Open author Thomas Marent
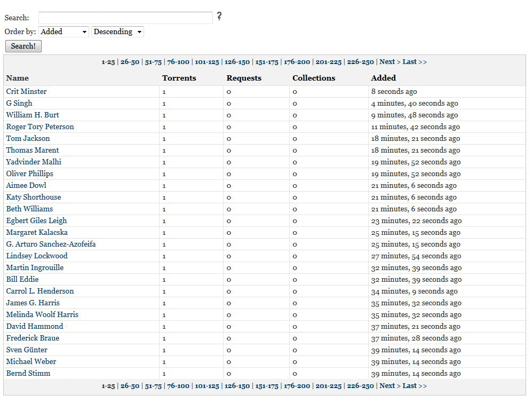 33,150
